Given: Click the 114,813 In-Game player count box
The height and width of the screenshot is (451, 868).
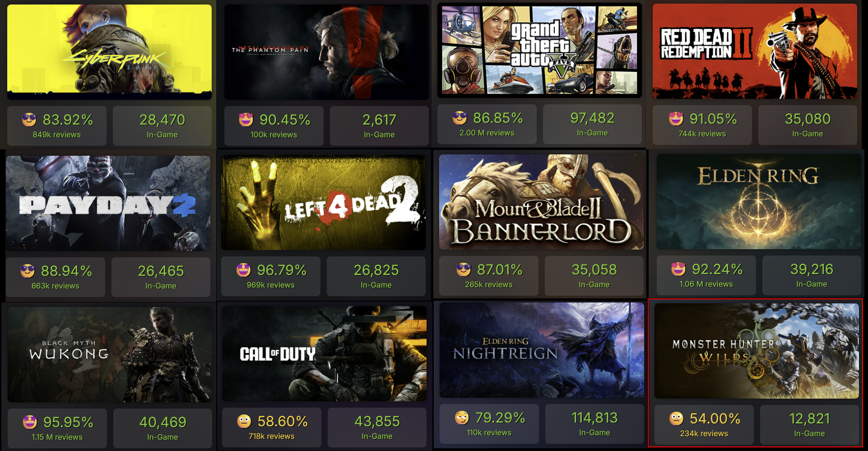Looking at the screenshot, I should point(594,424).
